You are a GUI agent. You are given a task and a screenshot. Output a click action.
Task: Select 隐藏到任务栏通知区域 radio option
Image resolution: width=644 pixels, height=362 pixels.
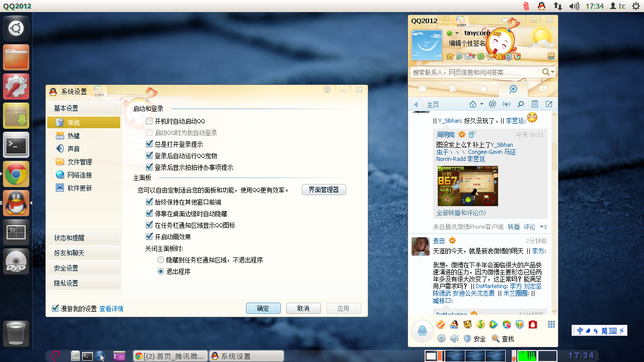[x=161, y=260]
